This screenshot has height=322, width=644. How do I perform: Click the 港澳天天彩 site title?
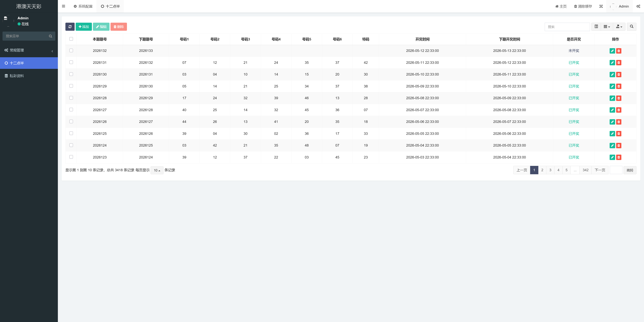(29, 6)
